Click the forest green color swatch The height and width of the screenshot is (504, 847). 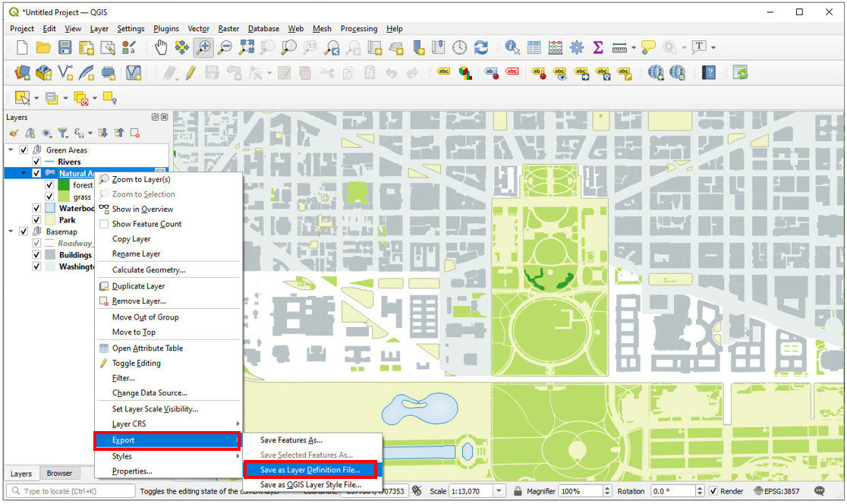point(62,185)
